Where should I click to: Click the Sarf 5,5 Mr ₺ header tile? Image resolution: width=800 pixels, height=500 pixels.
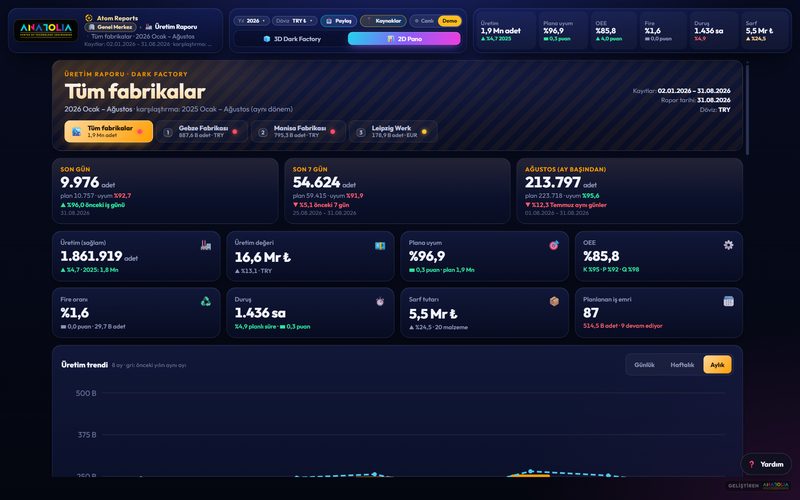tap(764, 31)
